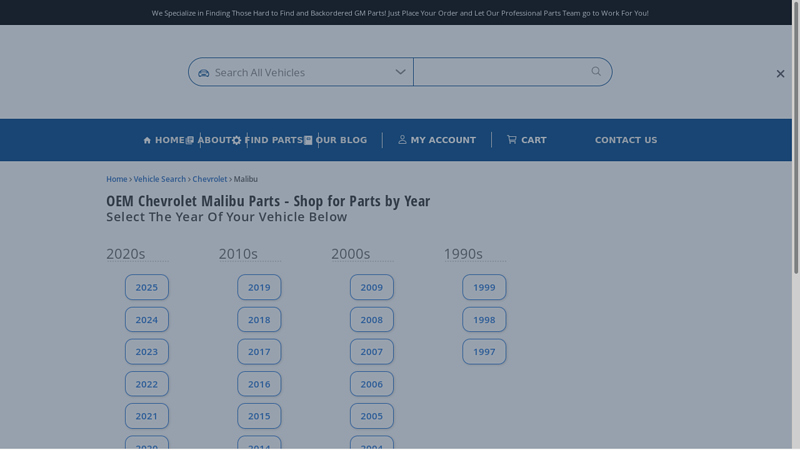Click the gear icon beside Find Parts
Viewport: 800px width, 450px height.
click(x=237, y=140)
